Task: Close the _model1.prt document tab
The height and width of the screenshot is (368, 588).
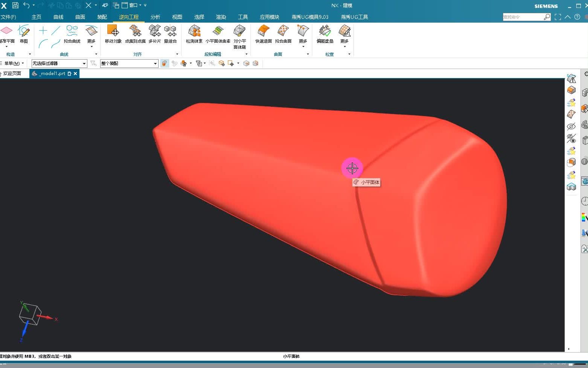Action: click(x=75, y=74)
